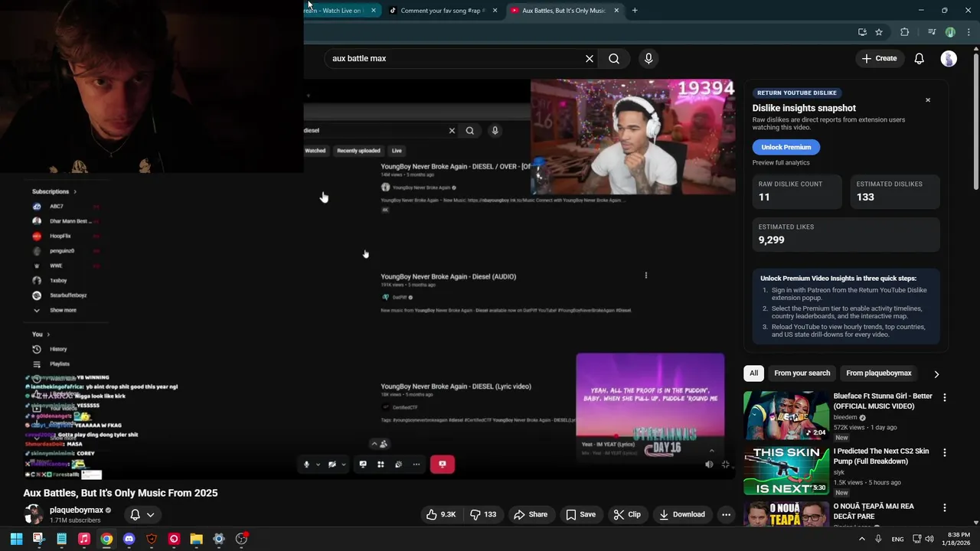Open Chrome three-dot menu
The height and width of the screenshot is (551, 980).
969,32
